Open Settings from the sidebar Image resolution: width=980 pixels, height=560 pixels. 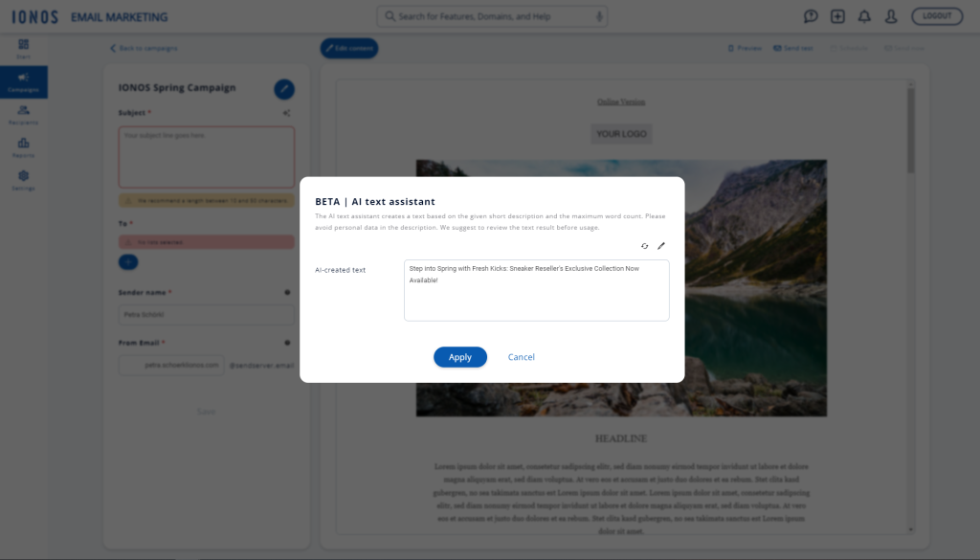pyautogui.click(x=25, y=178)
